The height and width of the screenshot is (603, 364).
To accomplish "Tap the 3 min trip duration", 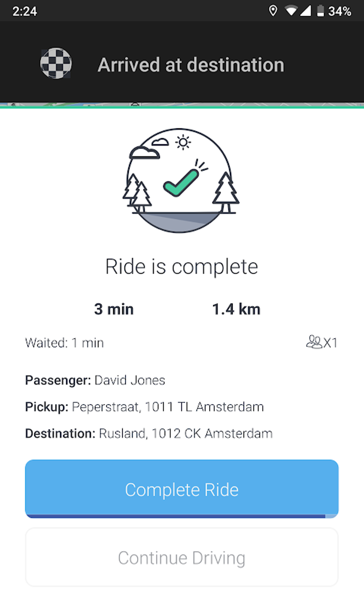I will coord(114,309).
